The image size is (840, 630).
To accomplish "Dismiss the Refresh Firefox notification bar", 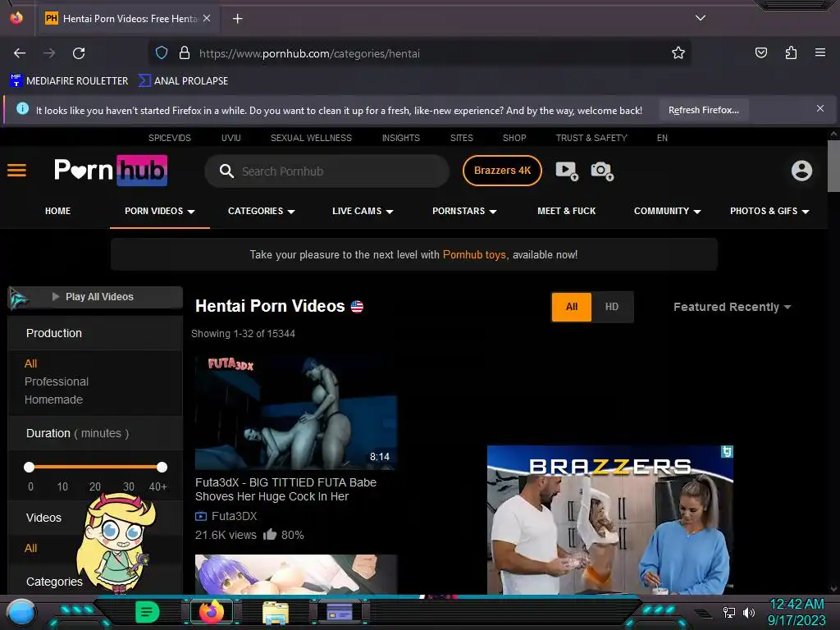I will tap(819, 109).
